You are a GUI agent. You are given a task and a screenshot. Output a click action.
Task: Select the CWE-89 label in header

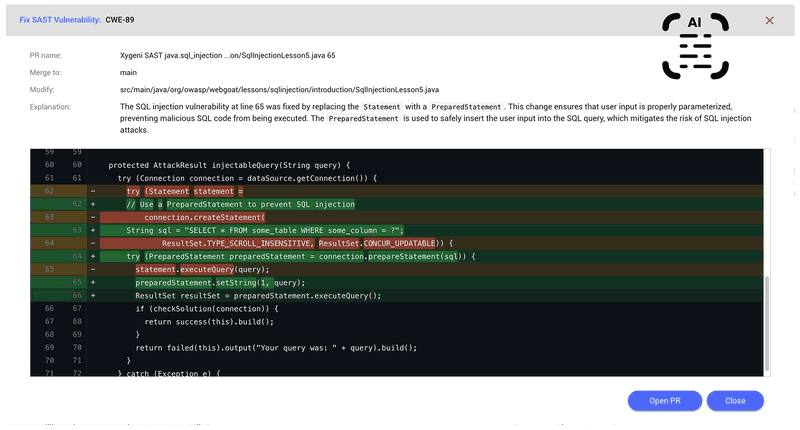pos(122,20)
